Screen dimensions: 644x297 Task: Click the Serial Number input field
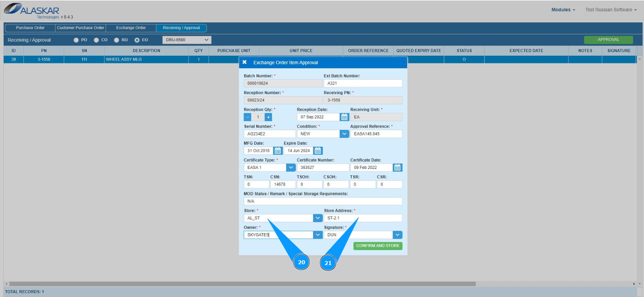[x=270, y=134]
